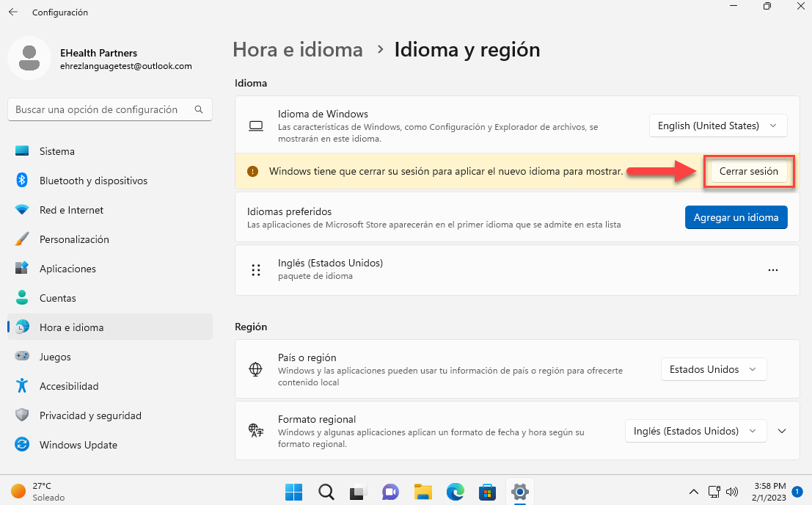The height and width of the screenshot is (505, 812).
Task: Open the EHealth Partners account avatar
Action: pyautogui.click(x=29, y=58)
